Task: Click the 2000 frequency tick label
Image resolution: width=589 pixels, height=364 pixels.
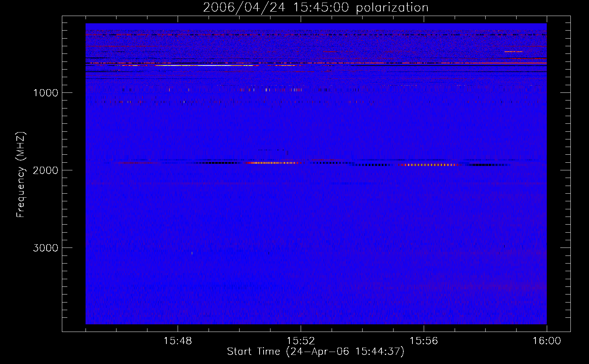Action: click(x=46, y=170)
